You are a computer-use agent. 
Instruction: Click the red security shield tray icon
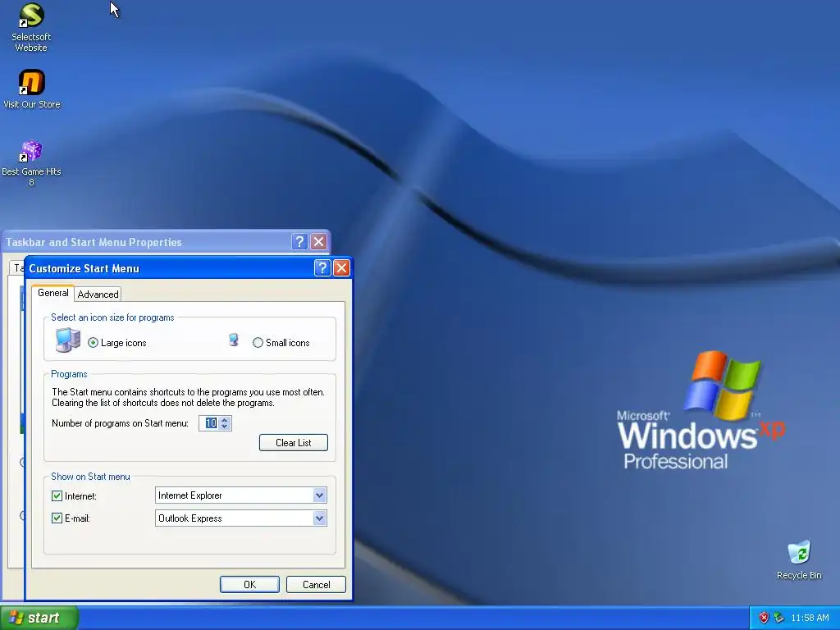[x=764, y=618]
